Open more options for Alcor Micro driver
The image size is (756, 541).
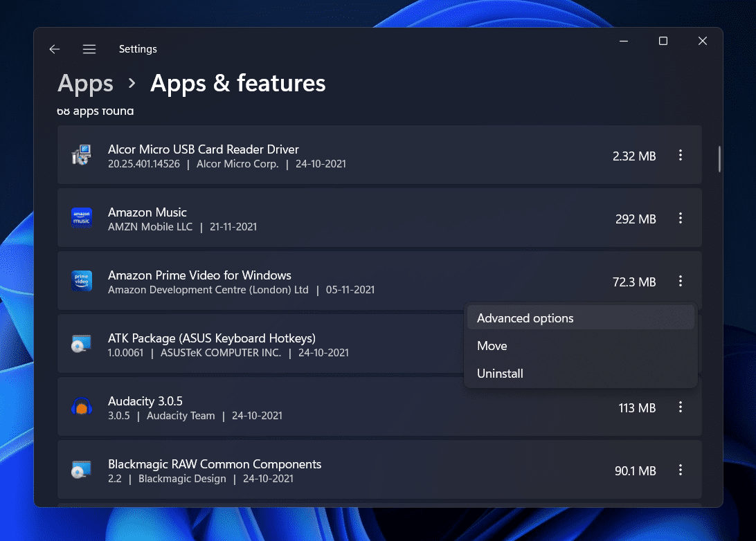(681, 155)
